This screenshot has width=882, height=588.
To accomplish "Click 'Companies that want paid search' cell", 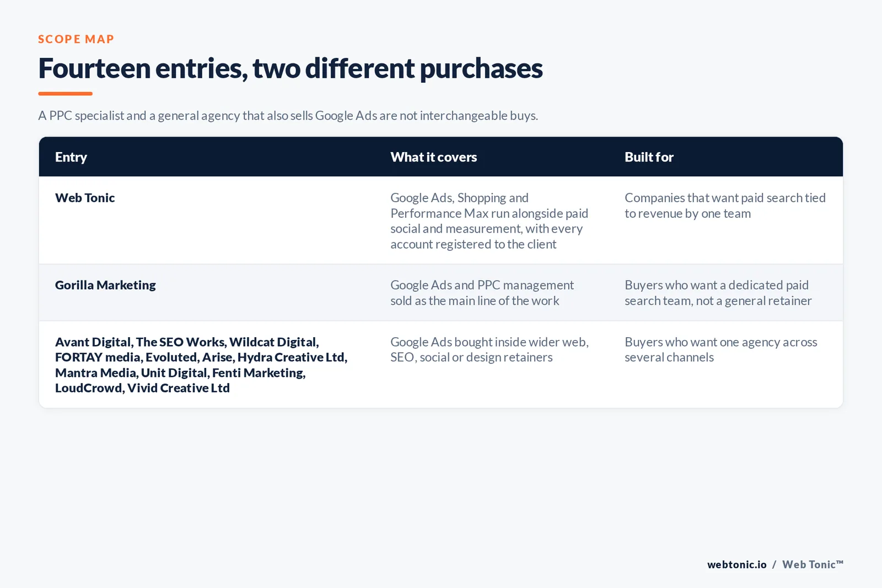I will point(725,206).
